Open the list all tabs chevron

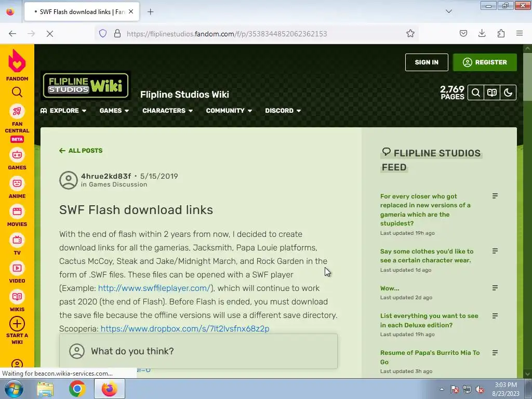coord(449,11)
